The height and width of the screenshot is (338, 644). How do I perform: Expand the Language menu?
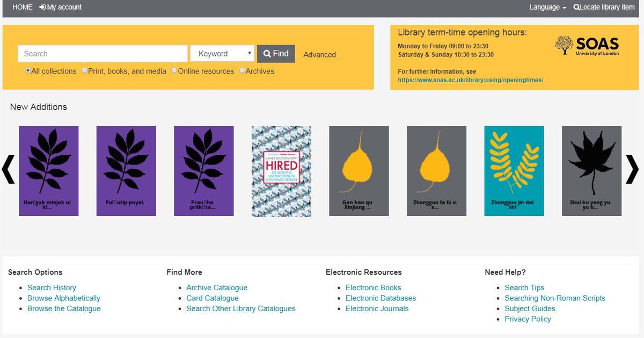point(547,8)
